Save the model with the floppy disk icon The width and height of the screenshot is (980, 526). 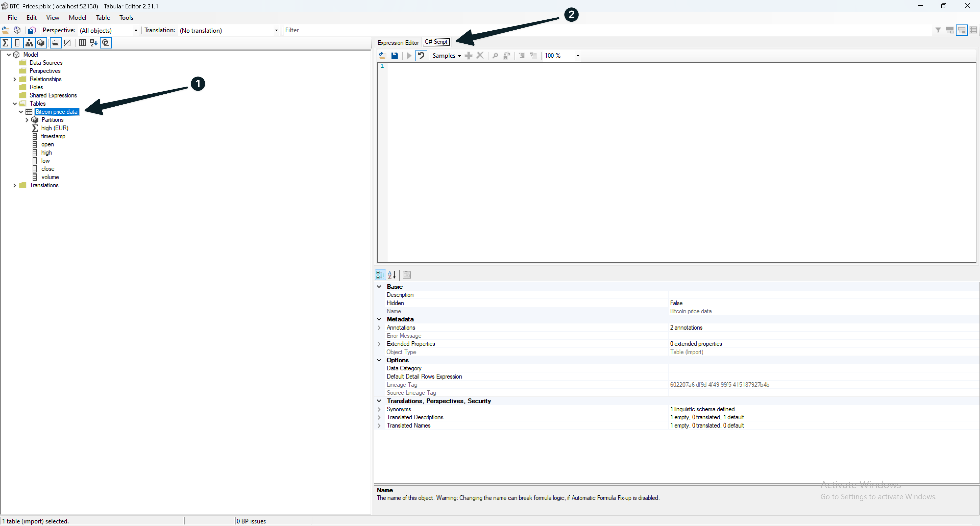pyautogui.click(x=395, y=56)
